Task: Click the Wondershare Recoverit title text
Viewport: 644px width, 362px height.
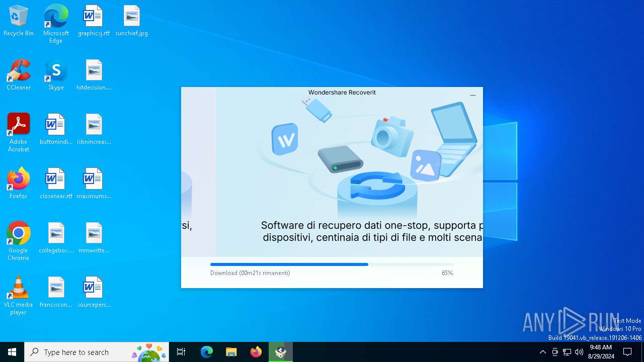Action: [342, 93]
